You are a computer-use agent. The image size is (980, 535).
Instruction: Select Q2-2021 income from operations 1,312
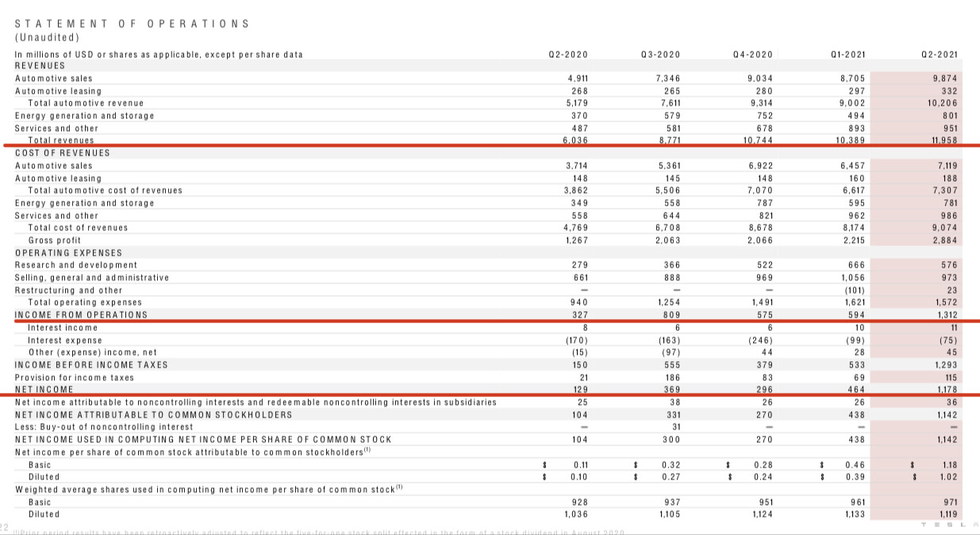[947, 314]
